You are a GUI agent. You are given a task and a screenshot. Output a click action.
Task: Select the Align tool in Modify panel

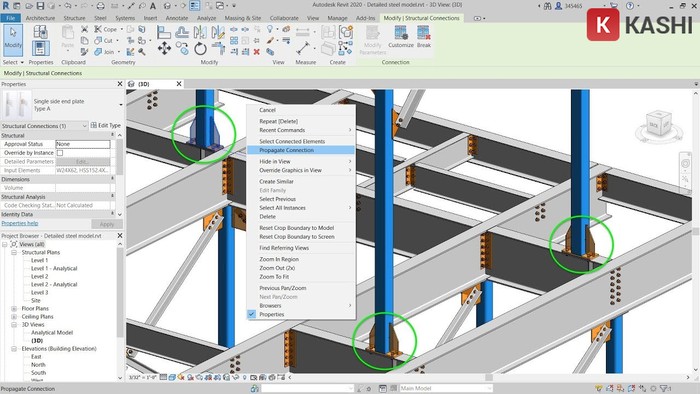pyautogui.click(x=164, y=32)
